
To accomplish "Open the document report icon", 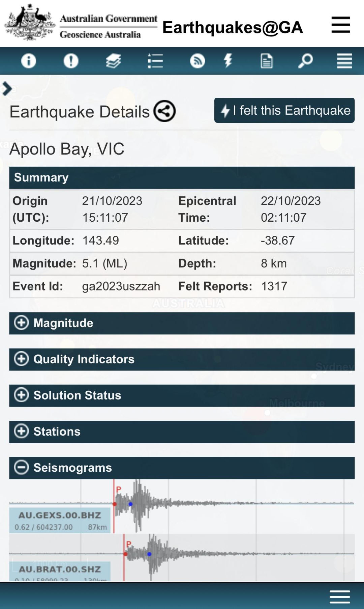I will coord(267,61).
